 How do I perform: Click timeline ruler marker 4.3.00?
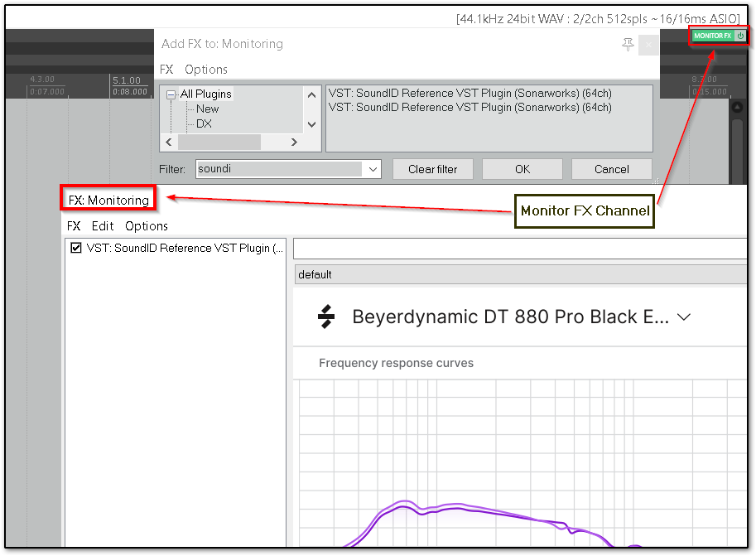click(x=42, y=80)
